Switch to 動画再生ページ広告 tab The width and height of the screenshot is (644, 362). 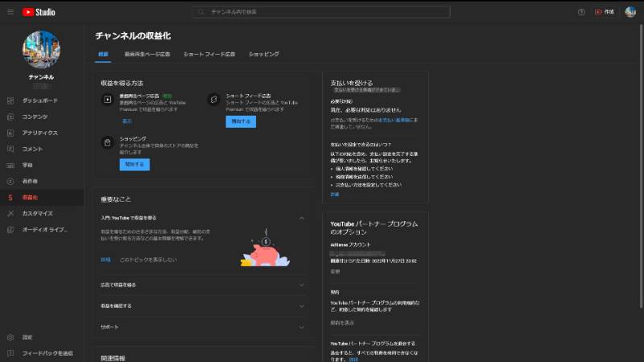147,54
